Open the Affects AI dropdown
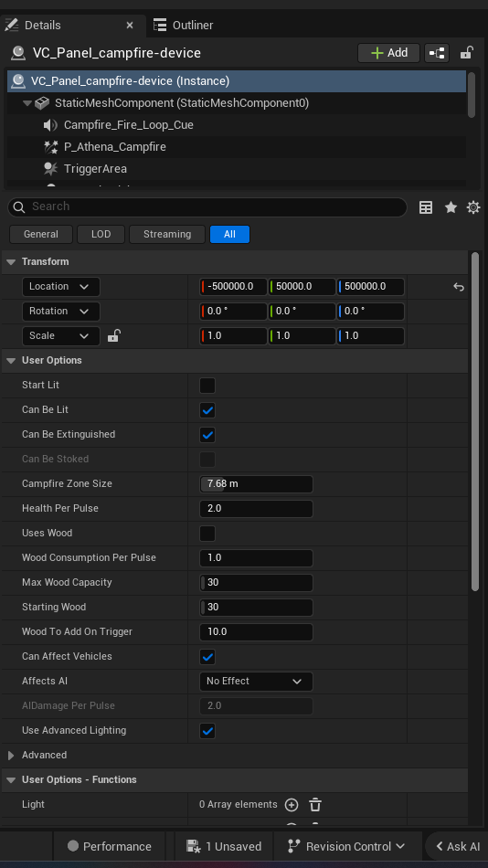The height and width of the screenshot is (868, 488). 256,682
